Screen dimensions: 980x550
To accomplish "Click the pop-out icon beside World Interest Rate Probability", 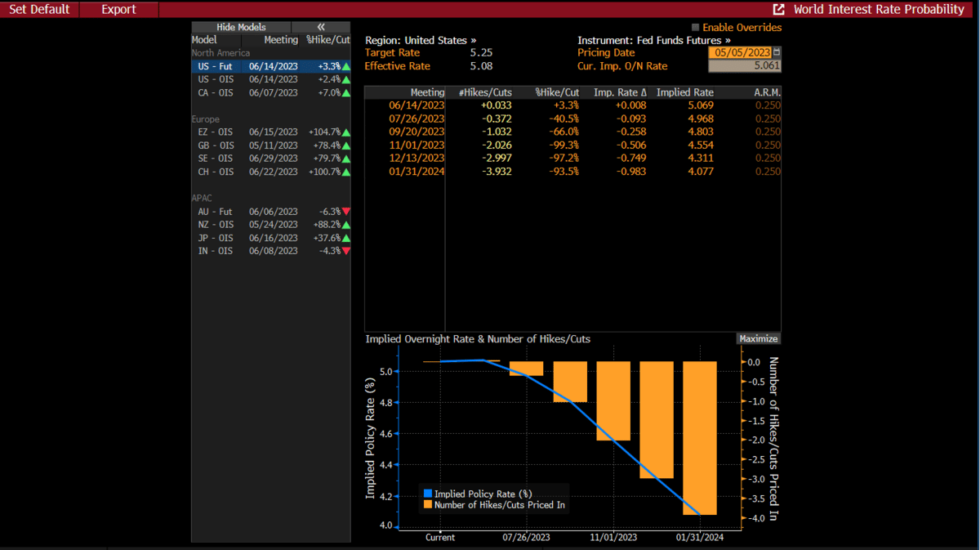I will click(x=779, y=10).
